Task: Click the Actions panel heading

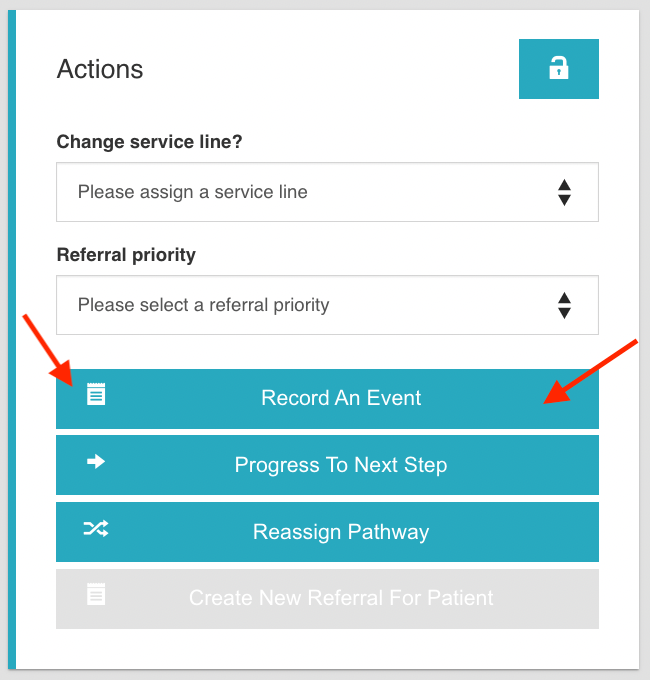Action: pos(100,69)
